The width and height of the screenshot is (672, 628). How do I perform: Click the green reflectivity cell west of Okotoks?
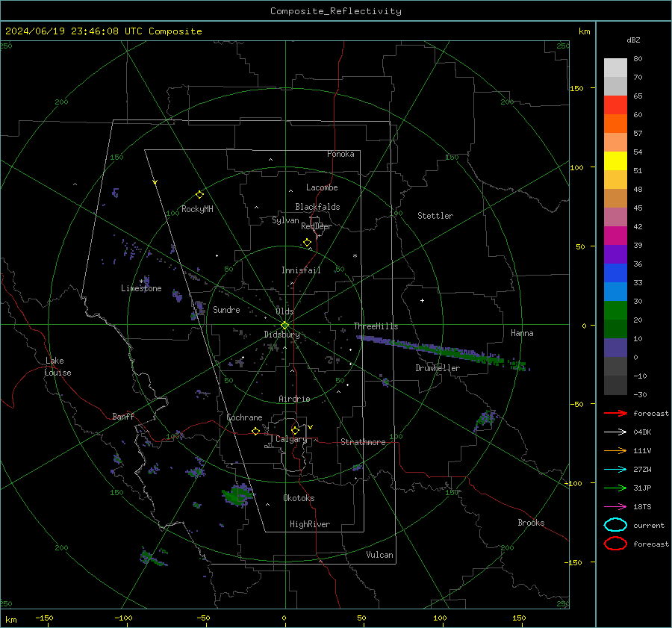[x=238, y=495]
